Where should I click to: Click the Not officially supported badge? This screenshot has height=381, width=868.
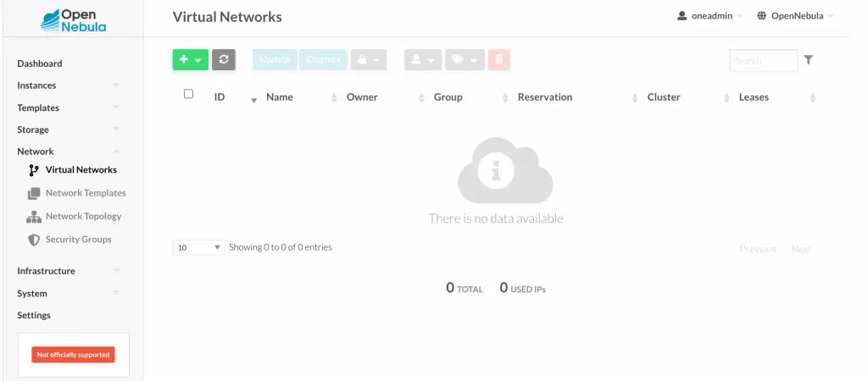coord(73,355)
